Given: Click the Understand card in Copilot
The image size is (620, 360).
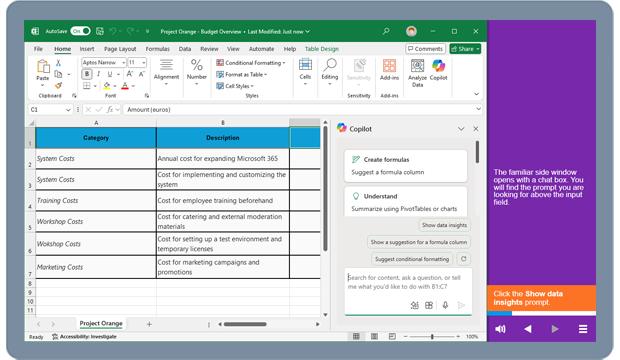Looking at the screenshot, I should 406,201.
